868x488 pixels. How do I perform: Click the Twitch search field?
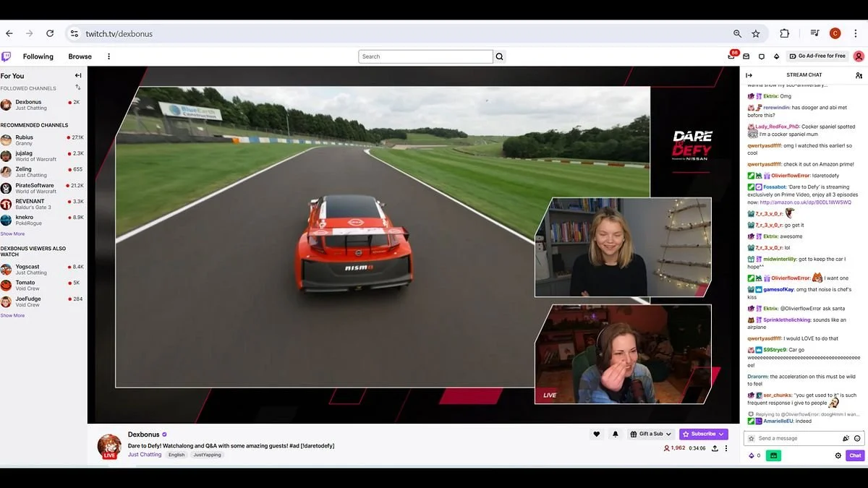click(x=425, y=56)
